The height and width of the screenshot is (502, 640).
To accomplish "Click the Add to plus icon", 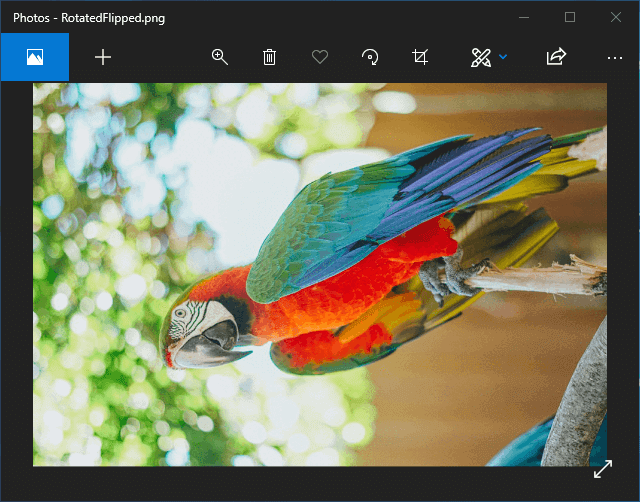I will tap(103, 57).
